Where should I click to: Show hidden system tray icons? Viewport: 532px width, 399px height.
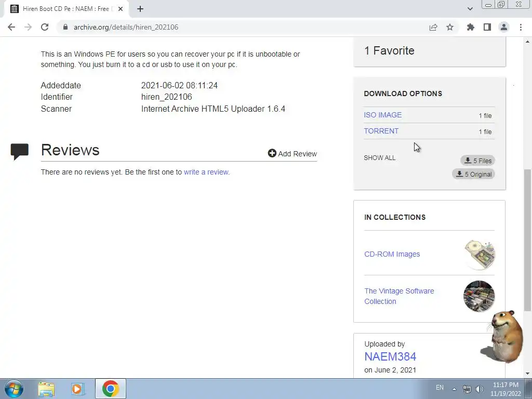point(454,389)
